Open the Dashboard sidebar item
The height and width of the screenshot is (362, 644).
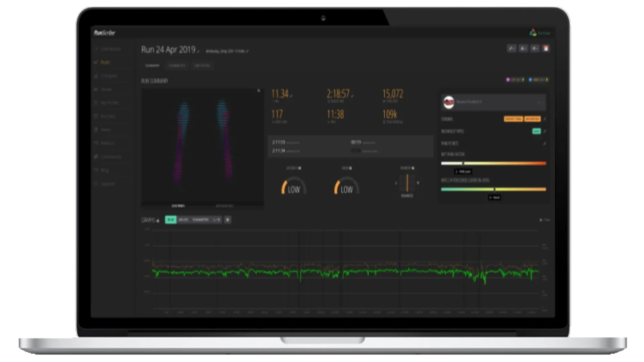110,49
